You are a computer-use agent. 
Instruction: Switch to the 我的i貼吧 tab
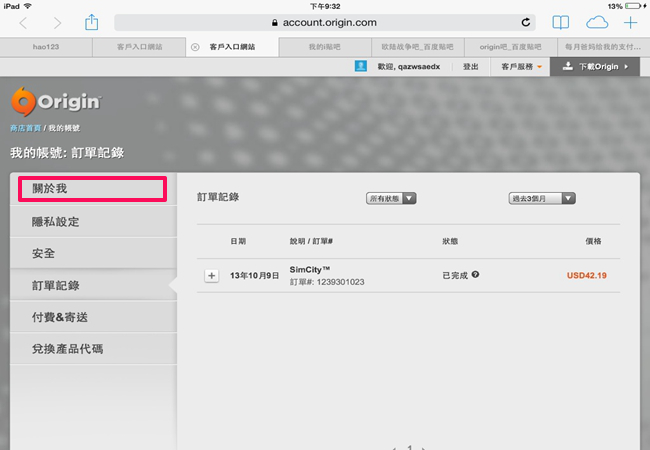tap(325, 47)
